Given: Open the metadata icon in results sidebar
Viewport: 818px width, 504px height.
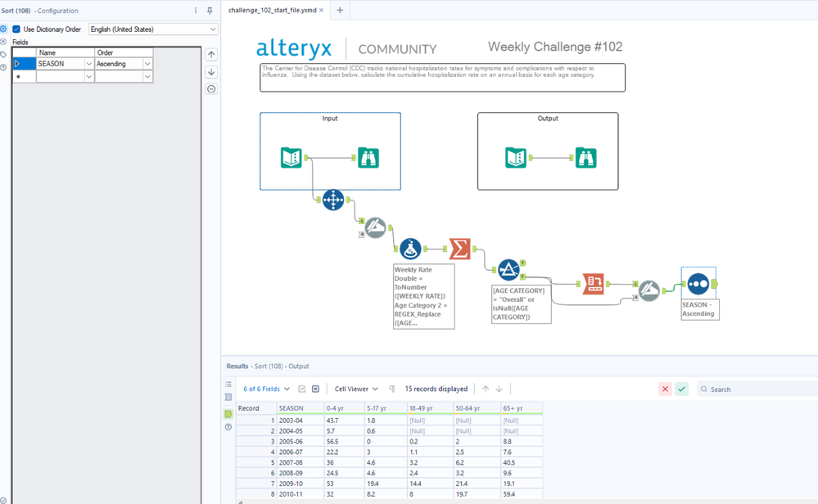Looking at the screenshot, I should click(228, 397).
